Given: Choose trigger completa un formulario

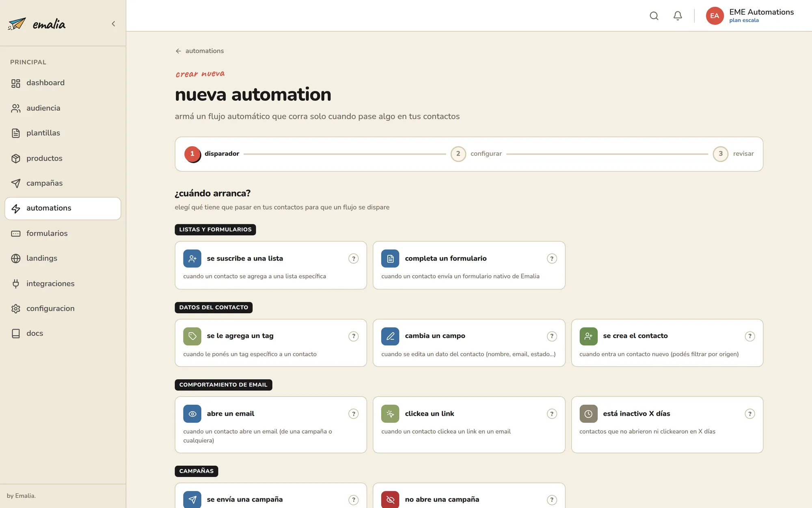Looking at the screenshot, I should 469,265.
